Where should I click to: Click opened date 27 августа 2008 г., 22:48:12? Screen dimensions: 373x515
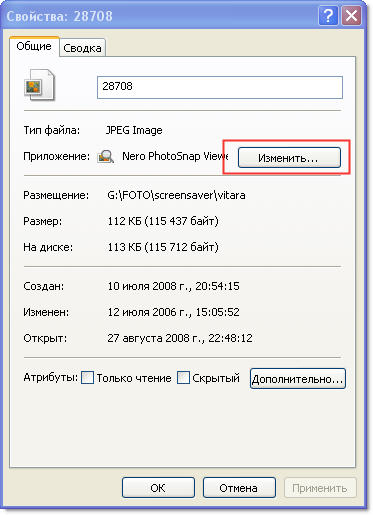[180, 338]
